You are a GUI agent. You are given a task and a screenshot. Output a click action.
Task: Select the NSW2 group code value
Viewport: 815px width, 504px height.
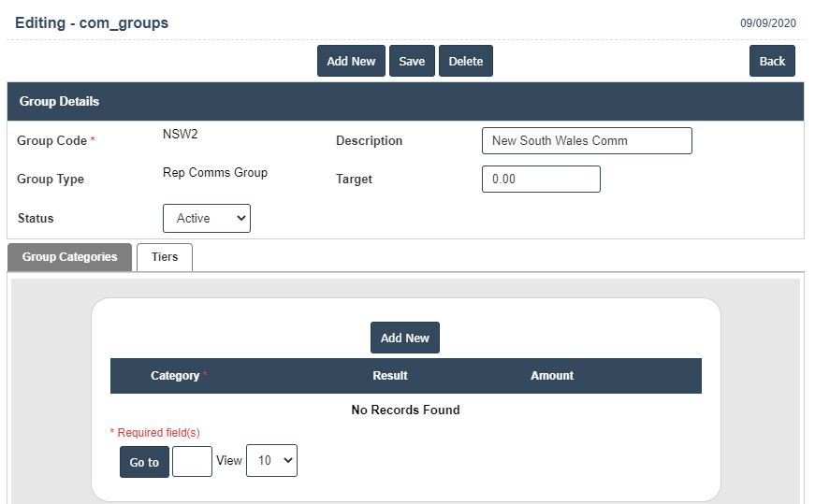coord(181,134)
